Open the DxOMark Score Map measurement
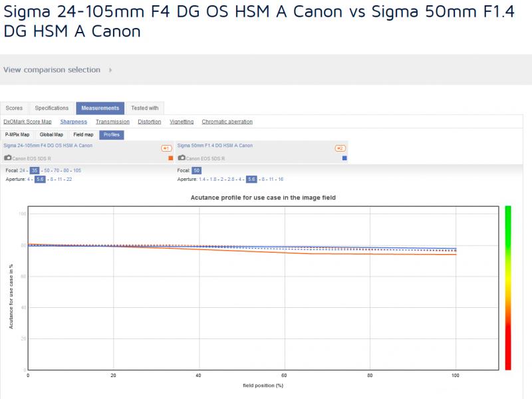The width and height of the screenshot is (532, 399). pyautogui.click(x=27, y=122)
